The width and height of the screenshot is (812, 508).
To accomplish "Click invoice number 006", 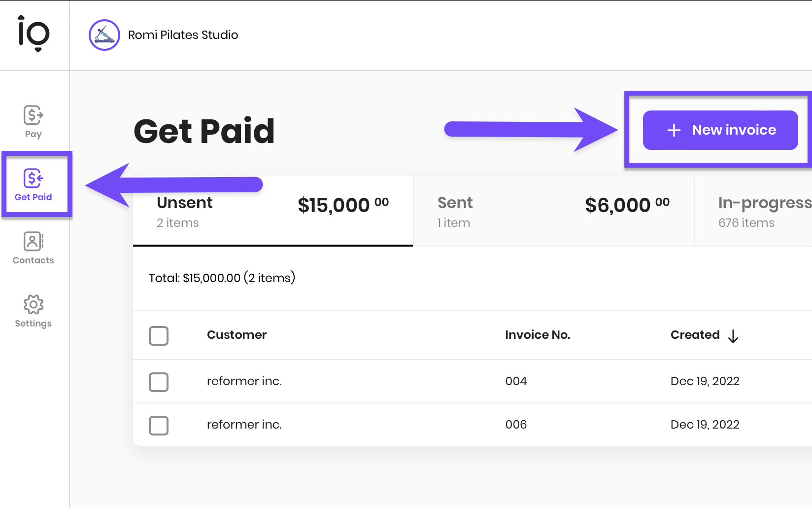I will tap(516, 425).
